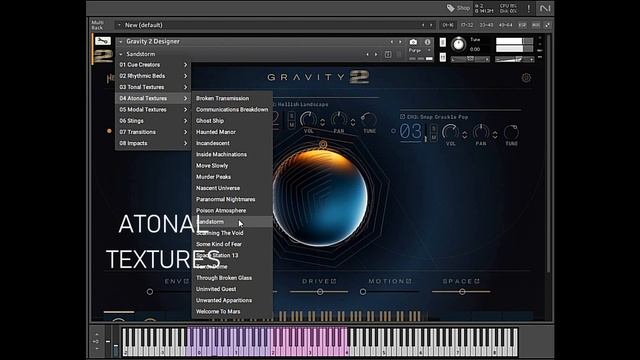The width and height of the screenshot is (640, 360).
Task: Open the warning exclamation indicator
Action: [529, 8]
